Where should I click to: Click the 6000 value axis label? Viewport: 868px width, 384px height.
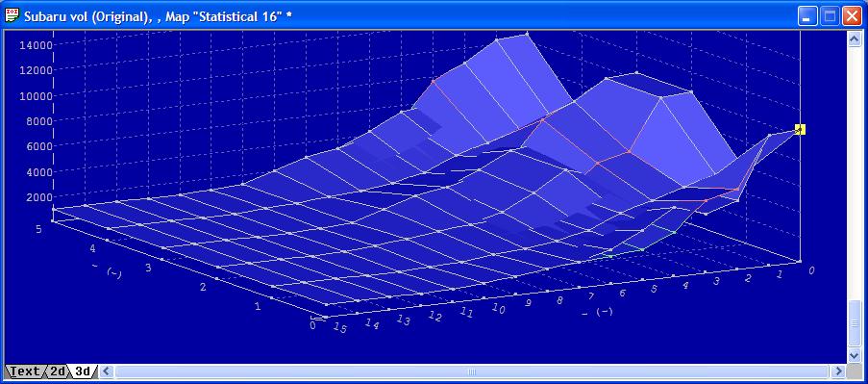(x=38, y=147)
